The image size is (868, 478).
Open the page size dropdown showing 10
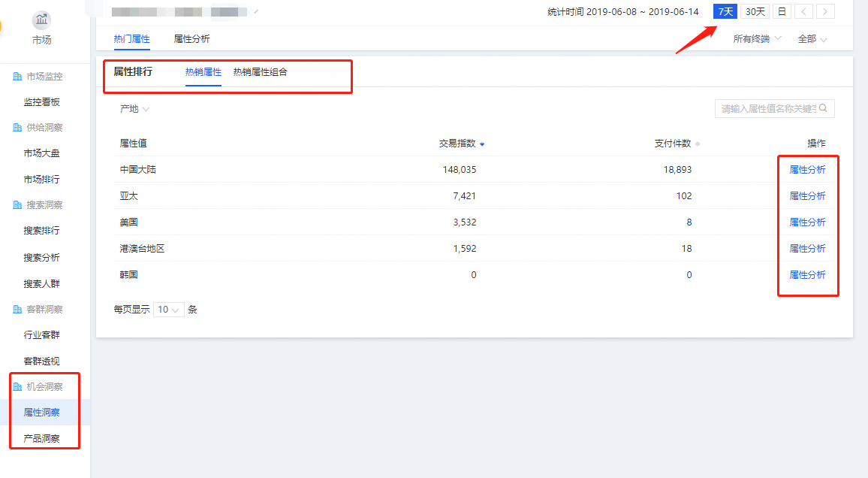pyautogui.click(x=168, y=310)
